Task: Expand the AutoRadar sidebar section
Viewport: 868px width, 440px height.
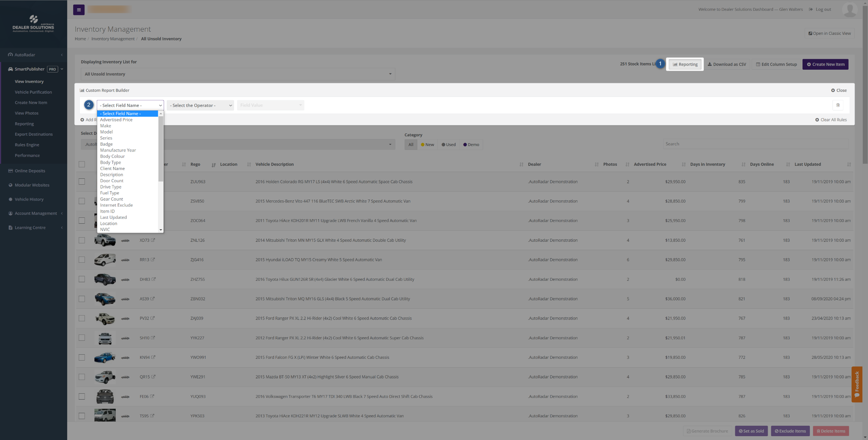Action: click(33, 55)
